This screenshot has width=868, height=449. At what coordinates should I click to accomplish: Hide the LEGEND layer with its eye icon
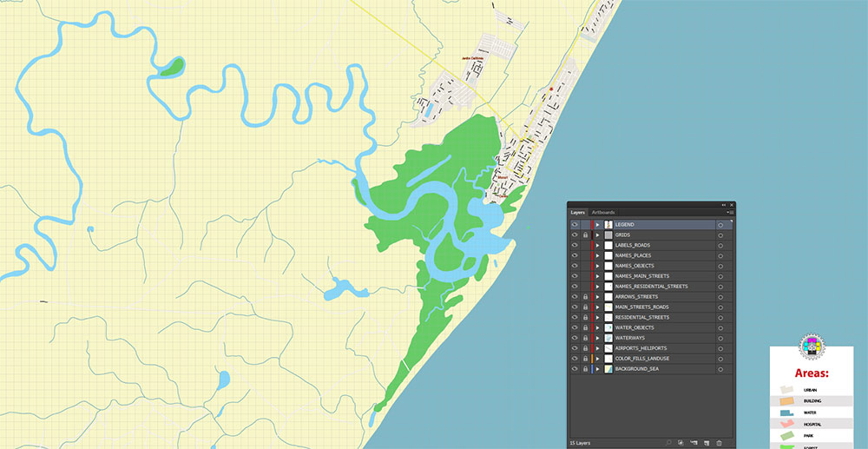[x=575, y=225]
